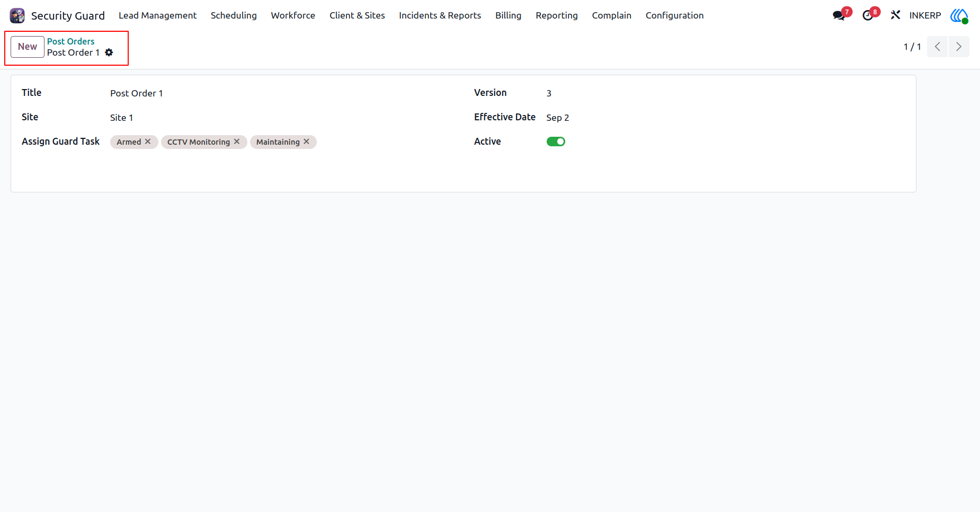Remove the Armed tag

click(x=148, y=142)
